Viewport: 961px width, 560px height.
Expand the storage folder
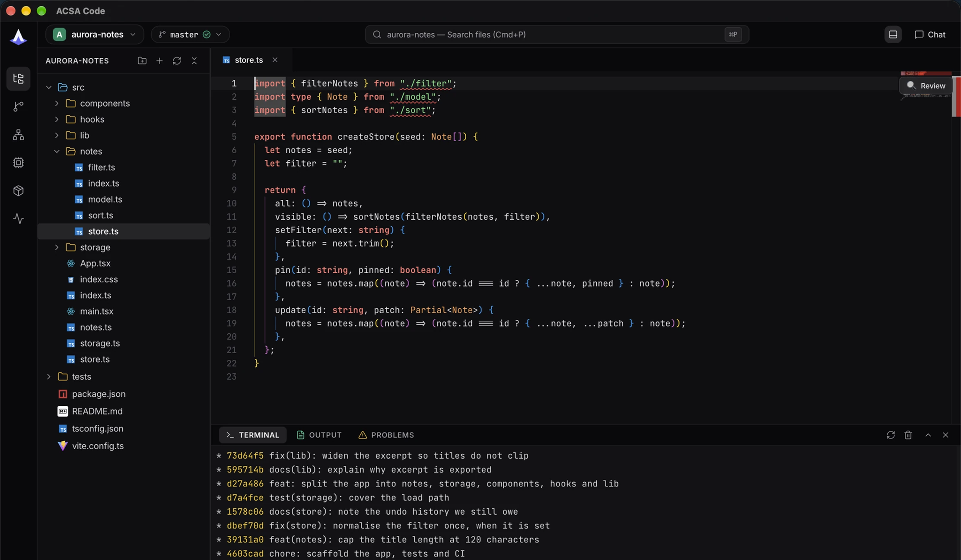57,247
